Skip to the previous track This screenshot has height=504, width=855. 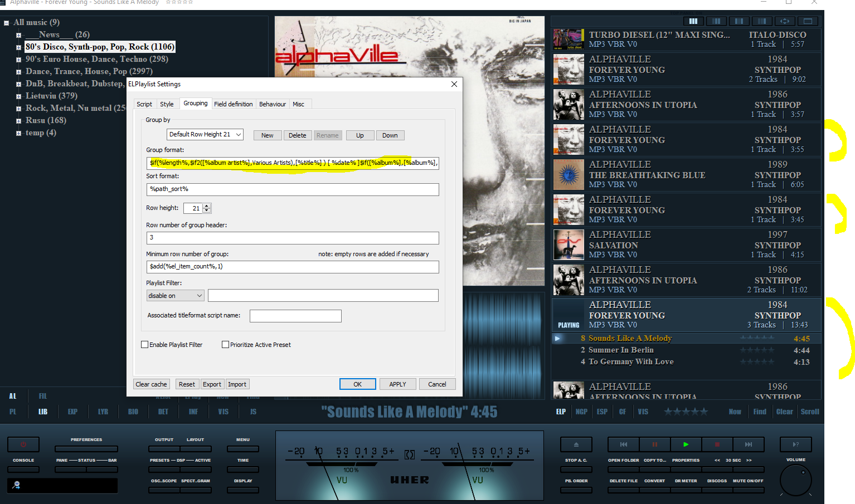click(624, 444)
